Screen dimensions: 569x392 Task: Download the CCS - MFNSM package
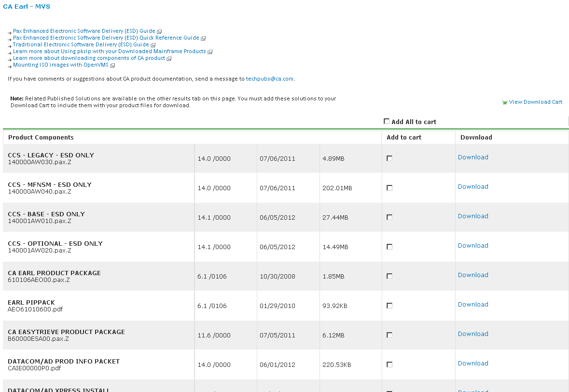tap(473, 186)
